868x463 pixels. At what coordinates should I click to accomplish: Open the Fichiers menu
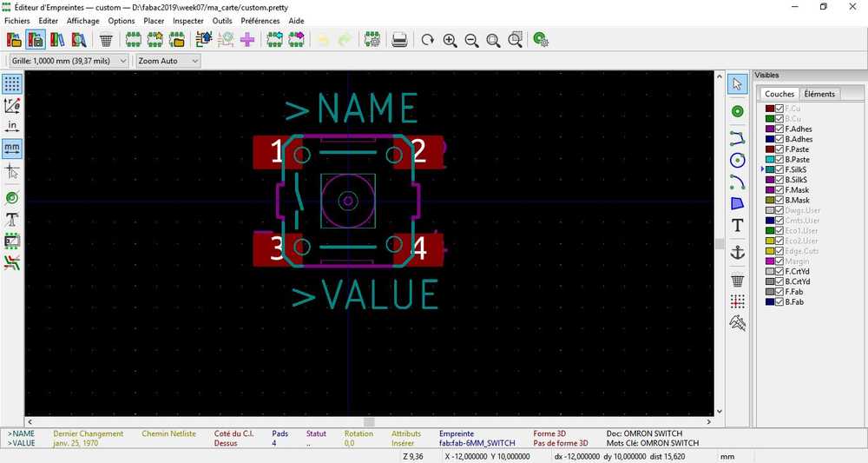pyautogui.click(x=17, y=21)
